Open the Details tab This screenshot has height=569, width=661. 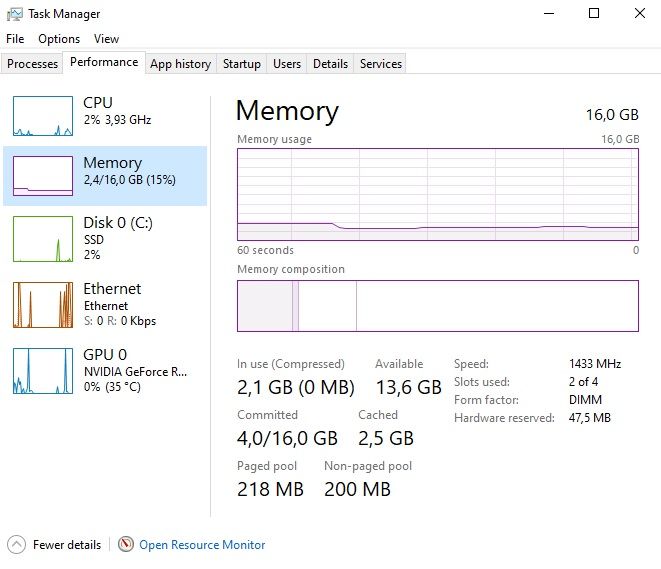point(330,64)
